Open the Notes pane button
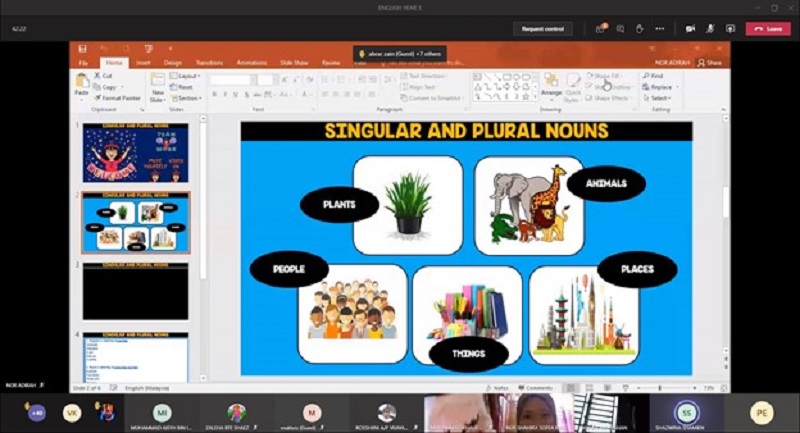 tap(497, 388)
